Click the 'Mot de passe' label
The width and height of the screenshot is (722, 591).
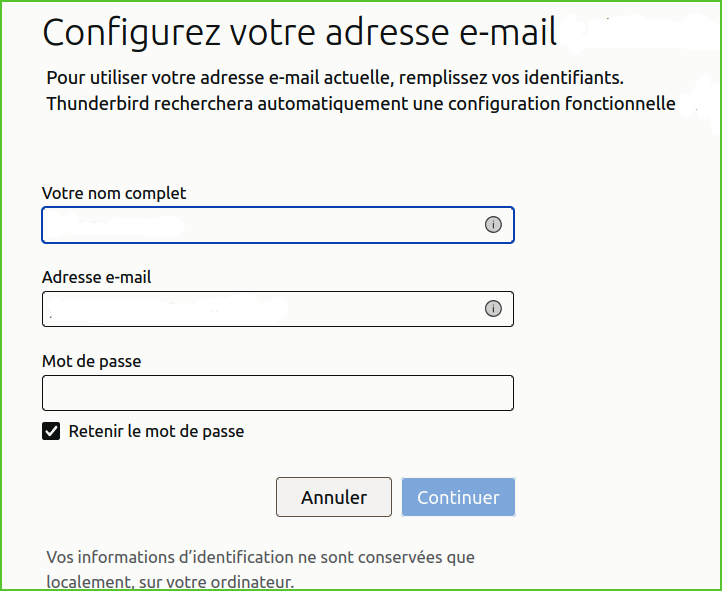point(92,361)
